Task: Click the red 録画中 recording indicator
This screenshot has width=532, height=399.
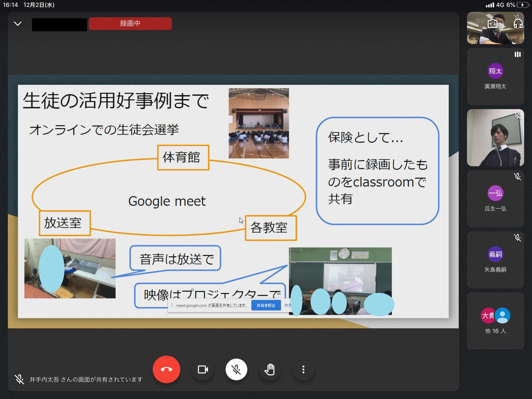Action: [130, 24]
